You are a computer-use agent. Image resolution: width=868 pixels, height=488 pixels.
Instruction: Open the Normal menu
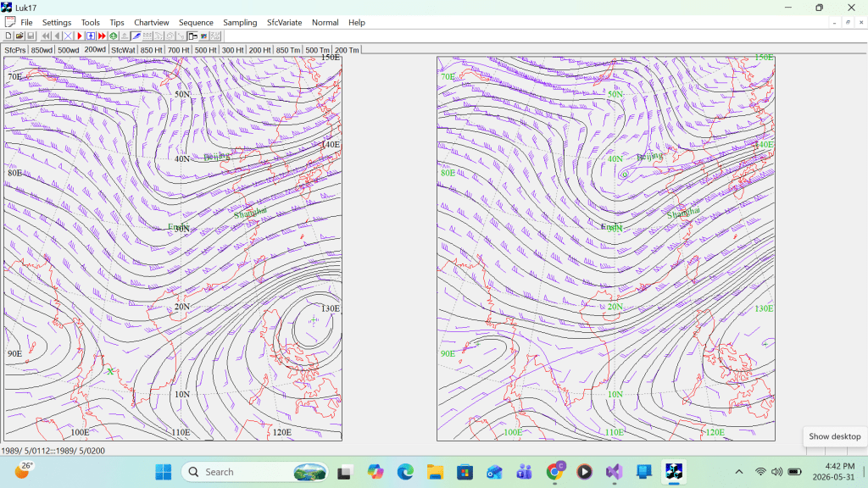(325, 23)
